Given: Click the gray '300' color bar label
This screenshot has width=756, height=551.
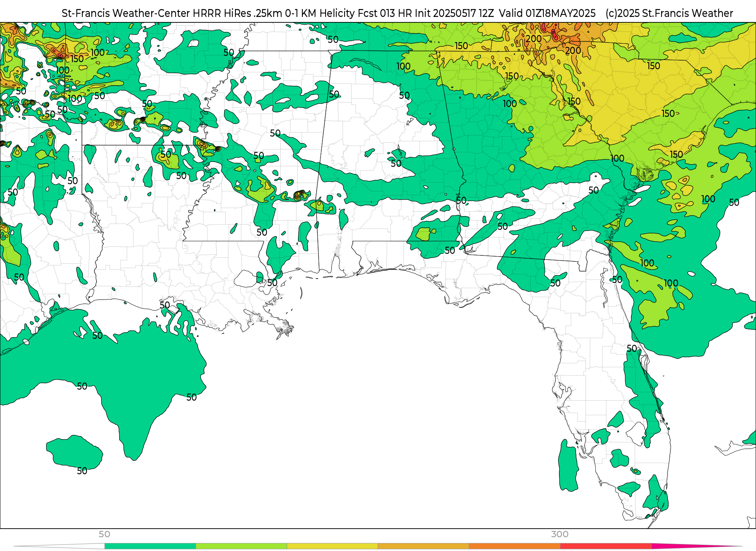Looking at the screenshot, I should (x=560, y=534).
